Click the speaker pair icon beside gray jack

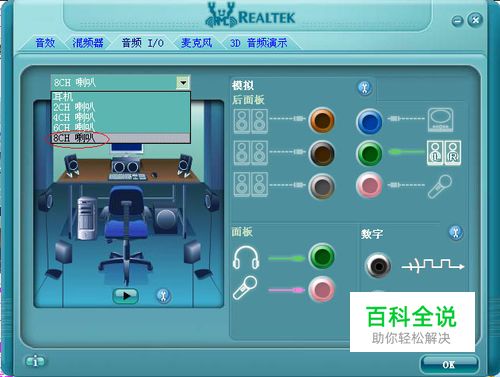pos(251,184)
